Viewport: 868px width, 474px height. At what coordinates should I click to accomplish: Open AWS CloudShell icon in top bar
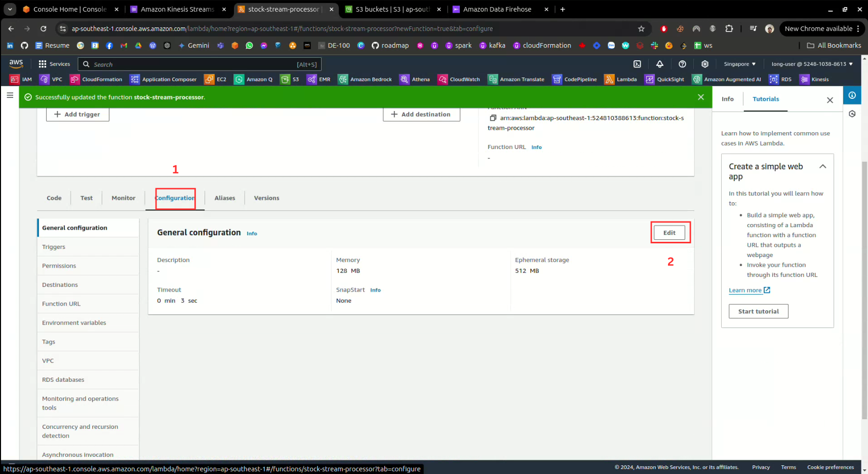point(637,64)
